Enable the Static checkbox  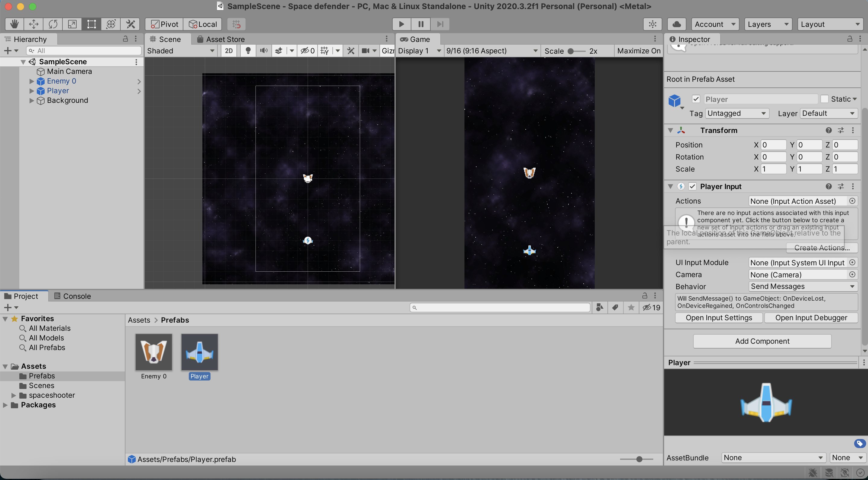pos(824,99)
